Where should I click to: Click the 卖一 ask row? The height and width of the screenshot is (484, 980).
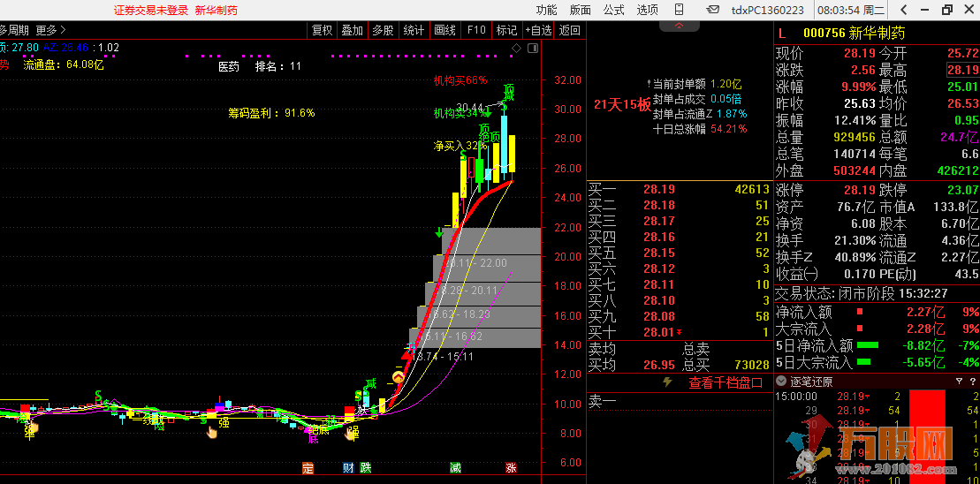pos(679,404)
